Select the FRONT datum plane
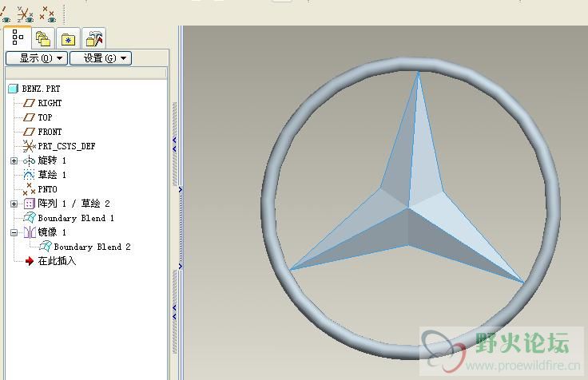This screenshot has width=588, height=380. click(x=42, y=132)
